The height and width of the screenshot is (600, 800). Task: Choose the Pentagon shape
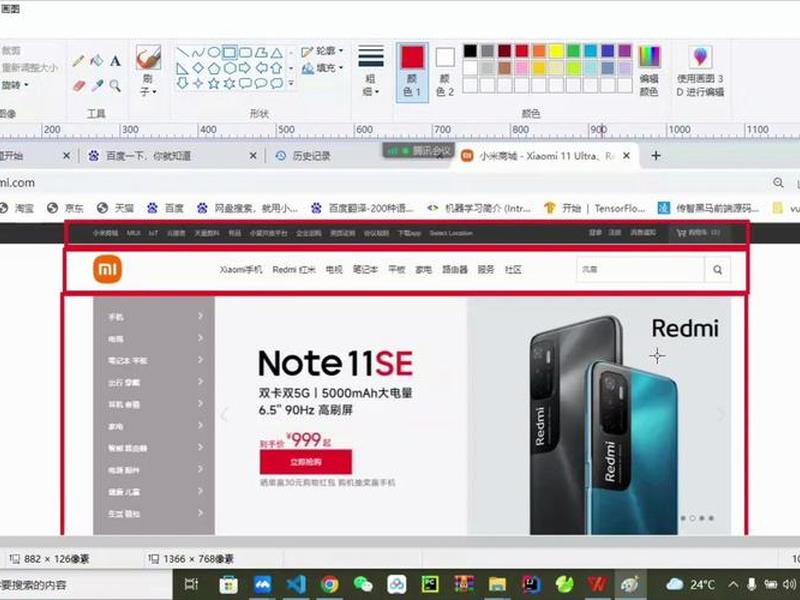[214, 68]
